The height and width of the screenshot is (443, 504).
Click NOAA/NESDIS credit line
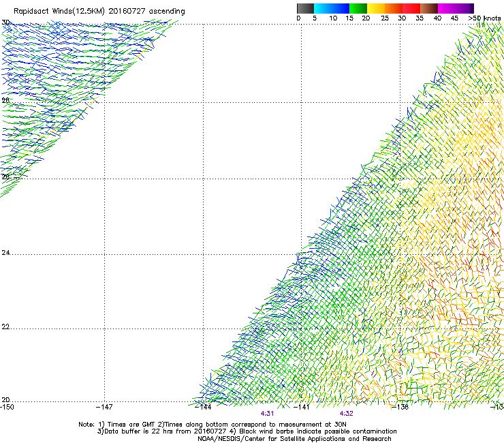pos(294,439)
